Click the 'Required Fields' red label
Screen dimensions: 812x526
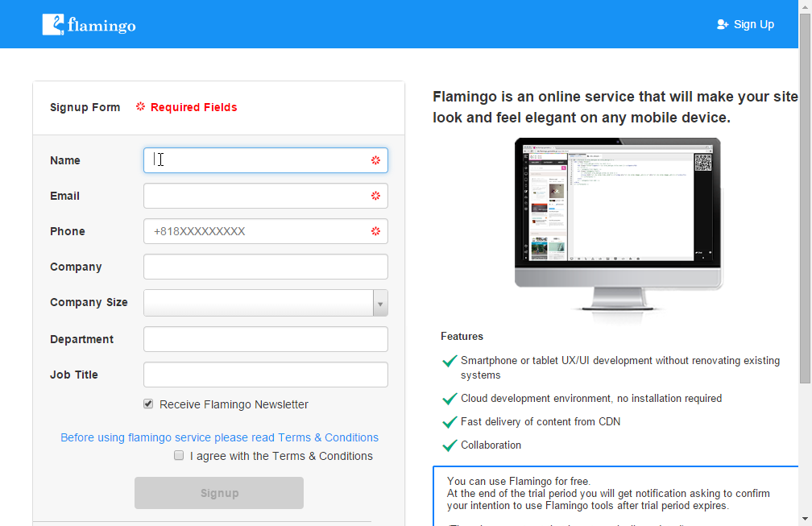tap(193, 107)
